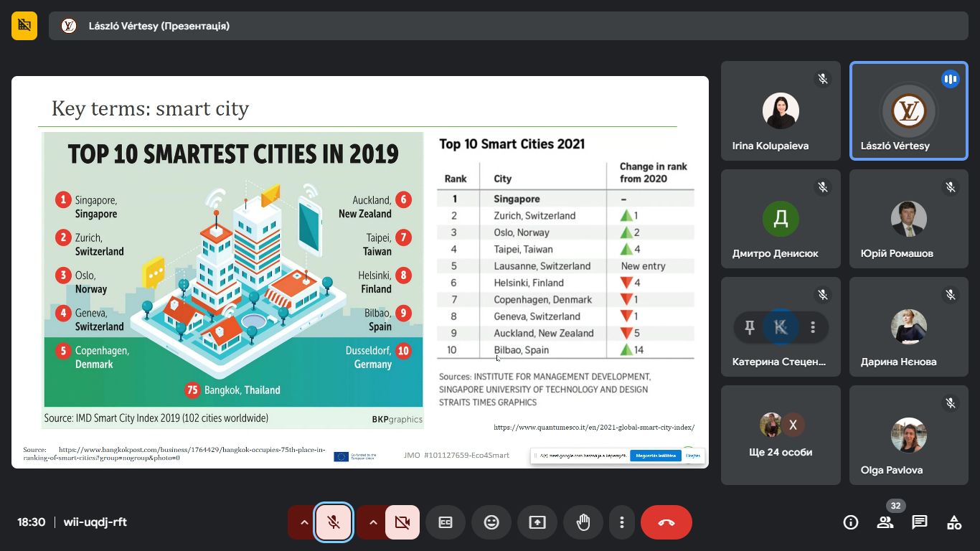Toggle the camera on or off
This screenshot has height=551, width=980.
point(402,522)
